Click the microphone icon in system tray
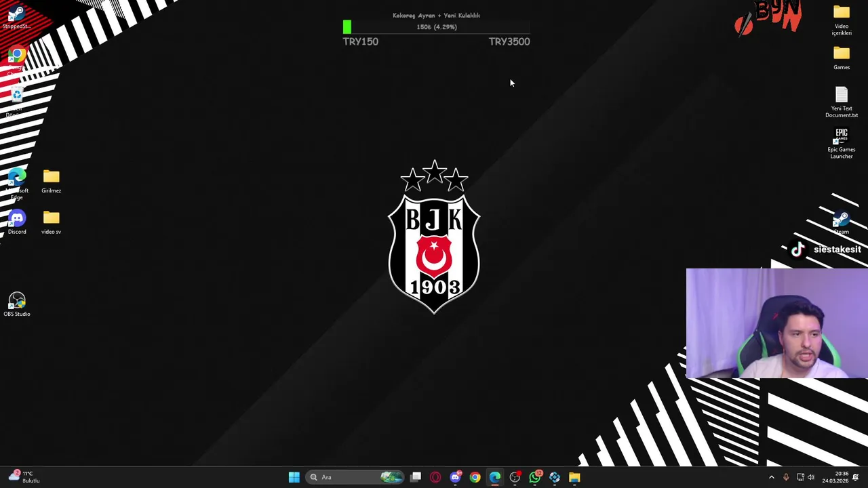Viewport: 868px width, 488px height. 785,477
